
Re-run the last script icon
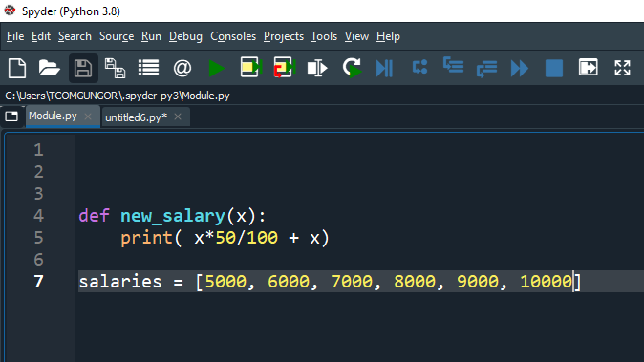point(352,68)
